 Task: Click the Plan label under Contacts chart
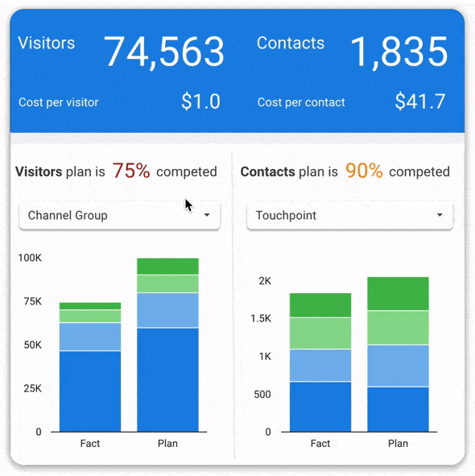[x=398, y=443]
